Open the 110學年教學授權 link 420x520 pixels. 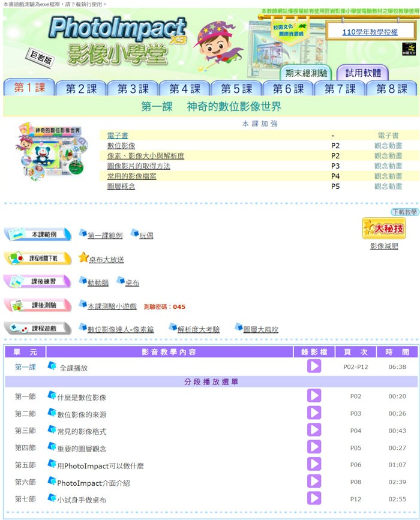click(x=370, y=32)
